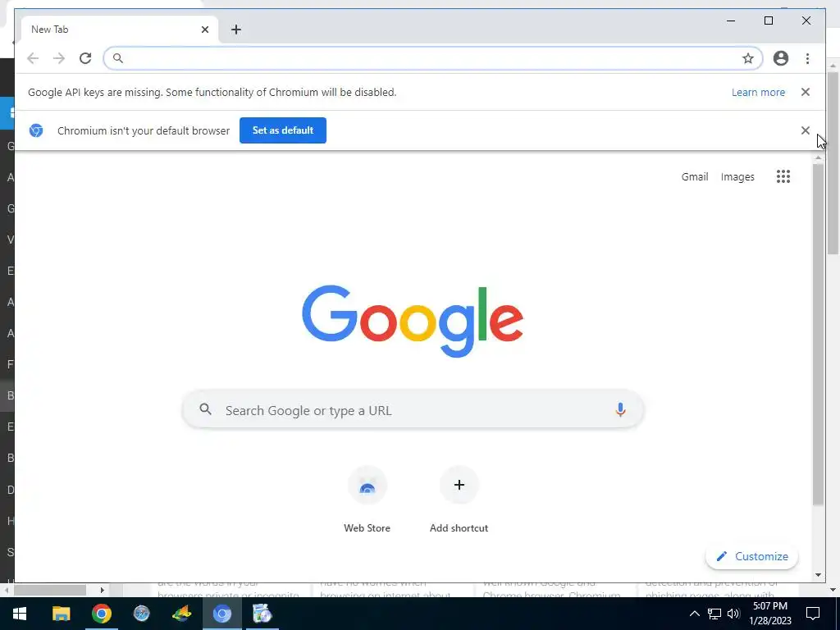Viewport: 840px width, 630px height.
Task: Click the Customize button
Action: click(x=752, y=557)
